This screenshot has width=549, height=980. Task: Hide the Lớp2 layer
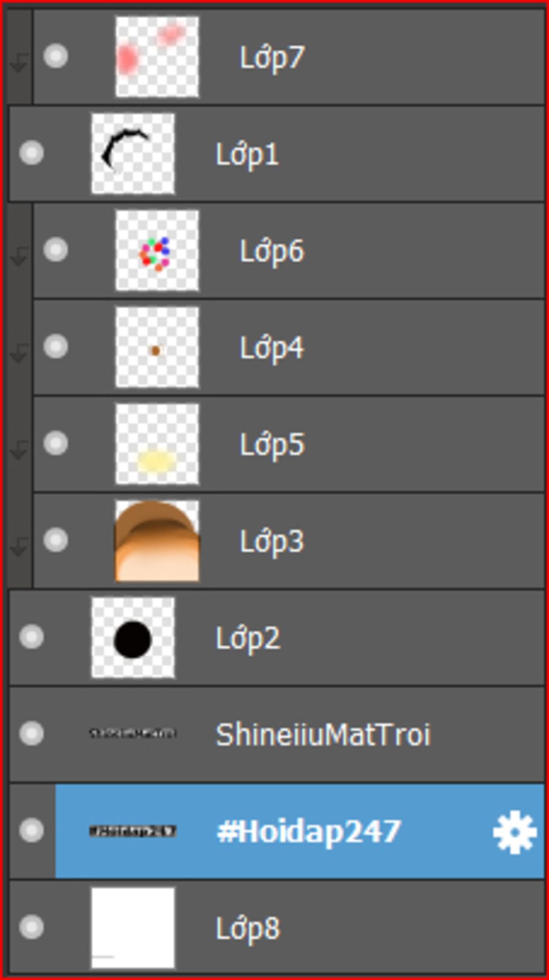tap(31, 637)
